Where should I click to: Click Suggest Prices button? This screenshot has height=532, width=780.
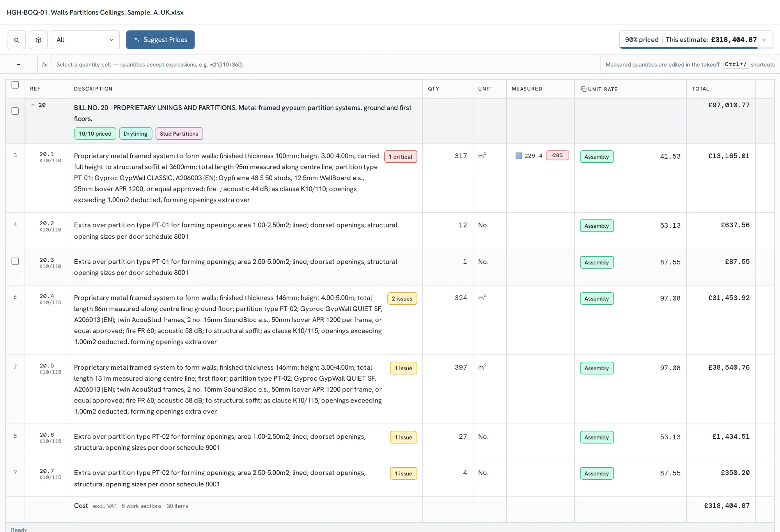[x=160, y=40]
